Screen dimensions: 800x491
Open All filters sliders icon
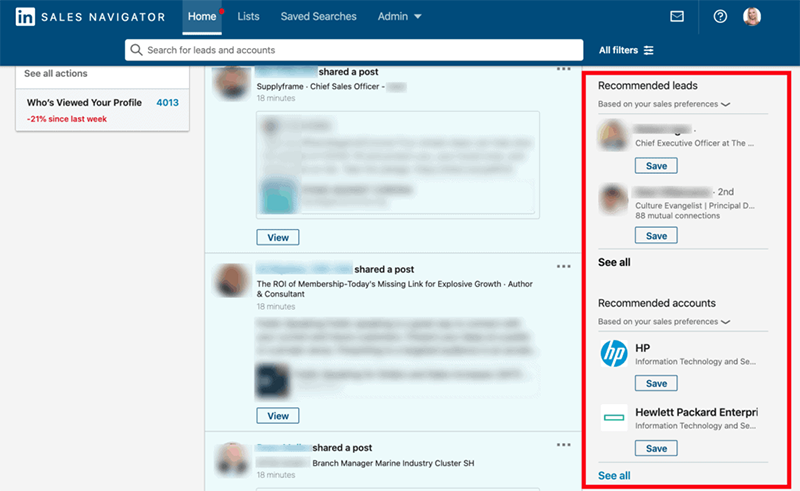pyautogui.click(x=648, y=50)
